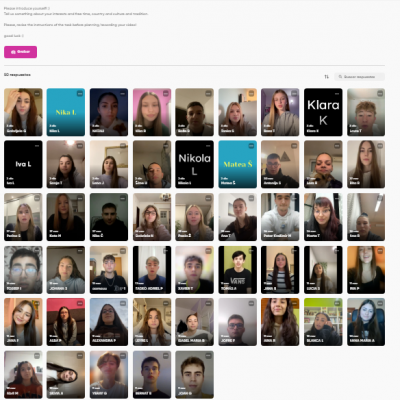The width and height of the screenshot is (400, 400).
Task: Open the options menu on Matea Š card
Action: click(251, 146)
